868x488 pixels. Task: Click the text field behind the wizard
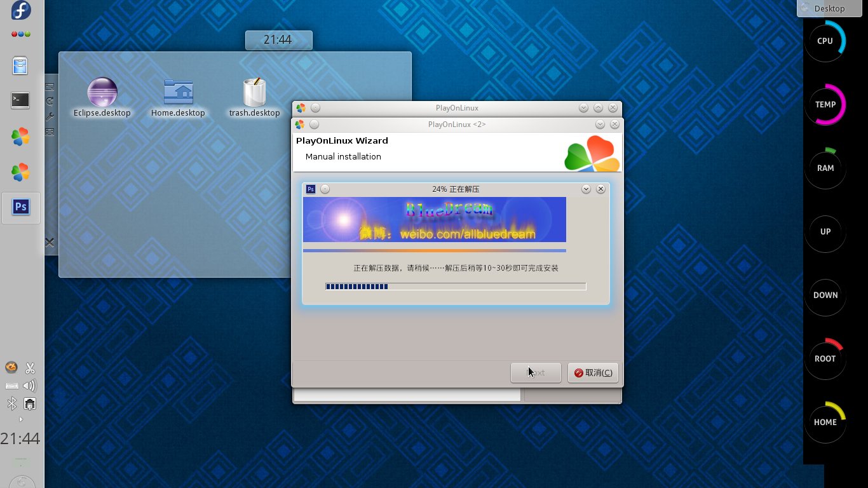tap(407, 395)
